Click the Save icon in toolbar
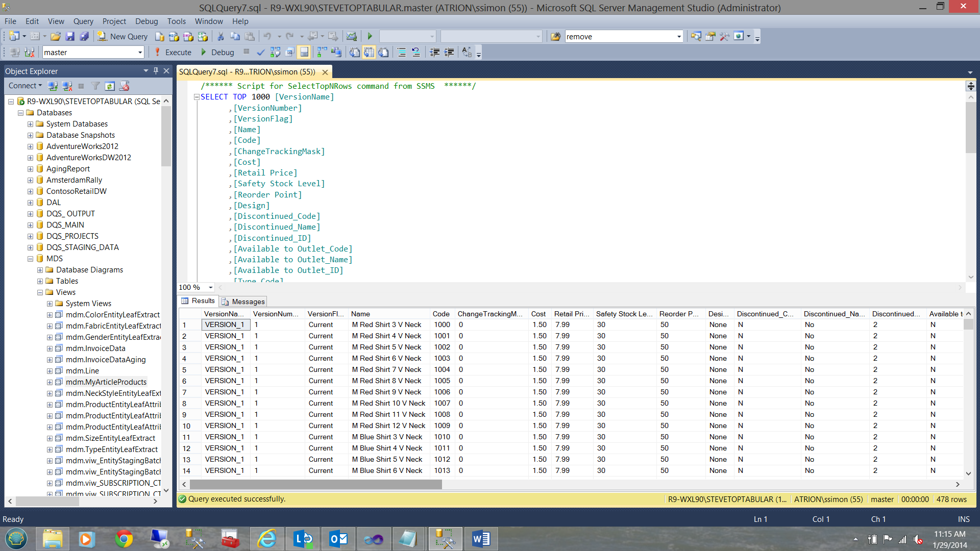Image resolution: width=980 pixels, height=551 pixels. [70, 37]
